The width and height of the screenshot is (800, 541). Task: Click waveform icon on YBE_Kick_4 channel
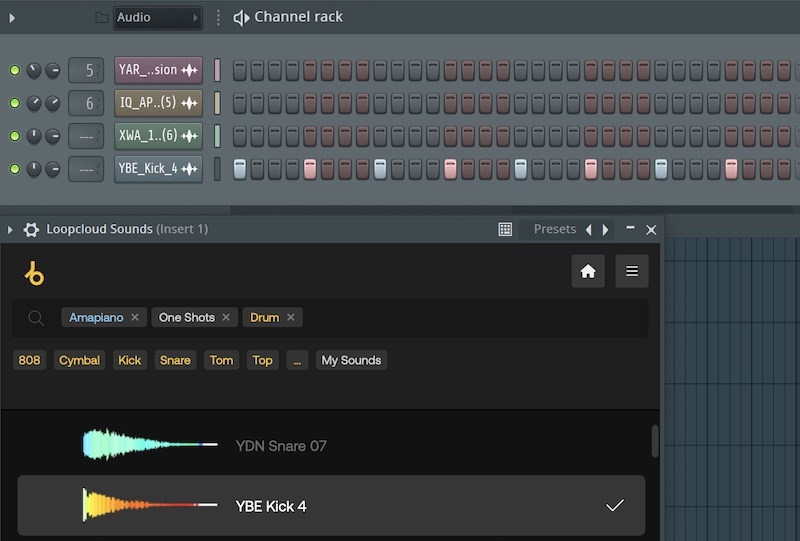click(x=189, y=169)
